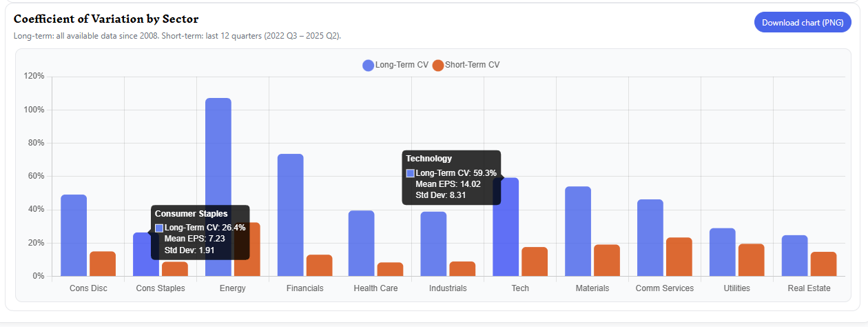
Task: Click the Cons Disc short-term orange bar
Action: pyautogui.click(x=103, y=264)
